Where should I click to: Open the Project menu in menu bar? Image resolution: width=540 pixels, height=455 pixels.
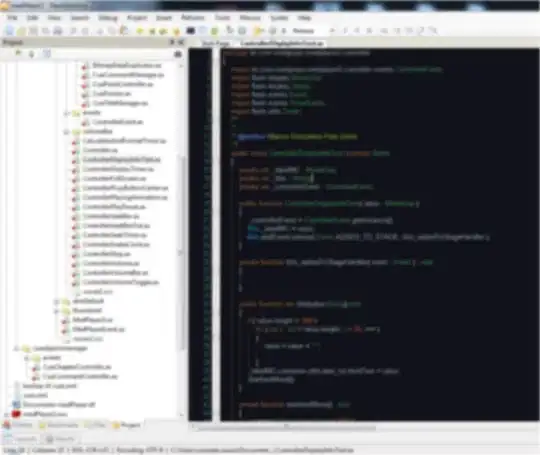point(137,18)
